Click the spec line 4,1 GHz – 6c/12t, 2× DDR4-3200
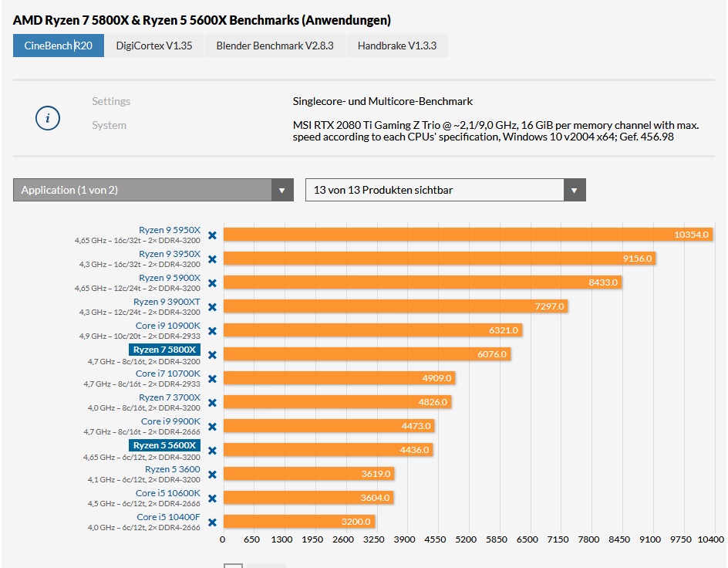Screen dimensions: 728x568 click(x=144, y=479)
